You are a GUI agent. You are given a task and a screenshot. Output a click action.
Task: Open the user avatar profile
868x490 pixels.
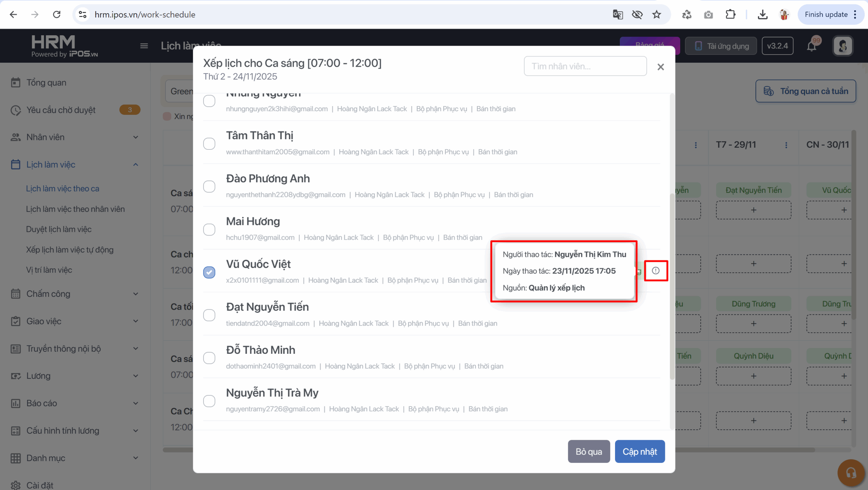coord(843,46)
